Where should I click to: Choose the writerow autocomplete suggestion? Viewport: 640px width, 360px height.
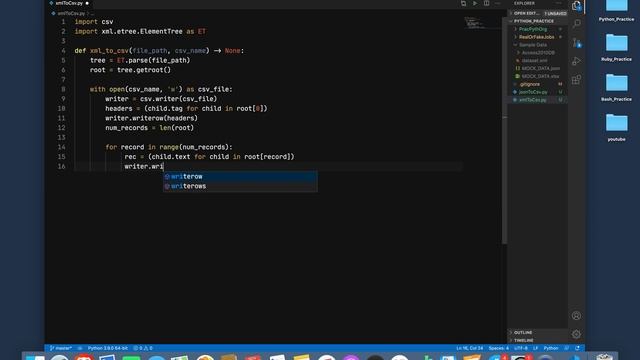click(x=240, y=176)
